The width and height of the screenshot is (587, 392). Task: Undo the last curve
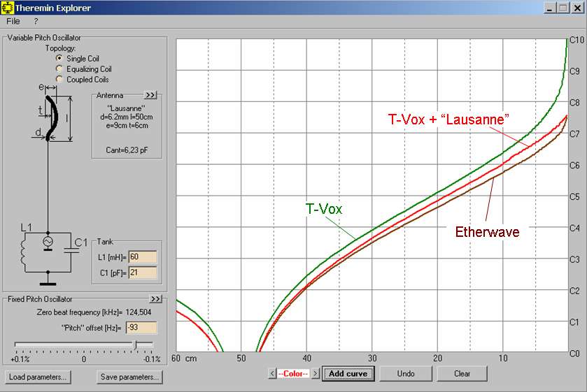406,373
